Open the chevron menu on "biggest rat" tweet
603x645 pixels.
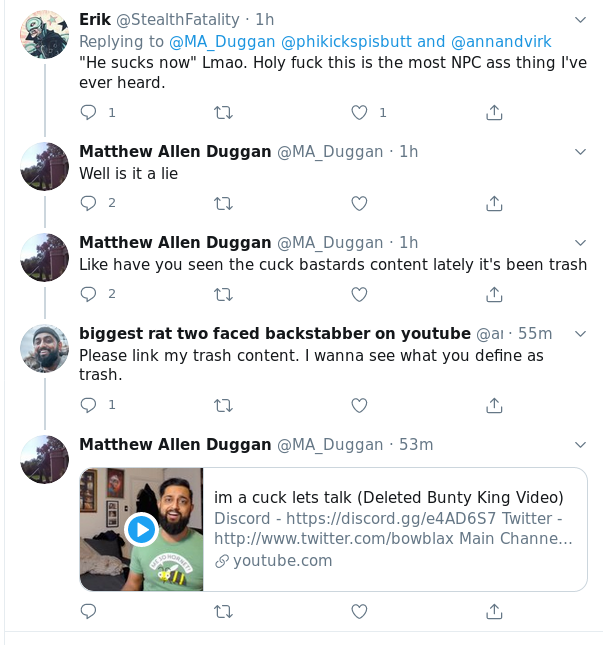click(x=580, y=333)
